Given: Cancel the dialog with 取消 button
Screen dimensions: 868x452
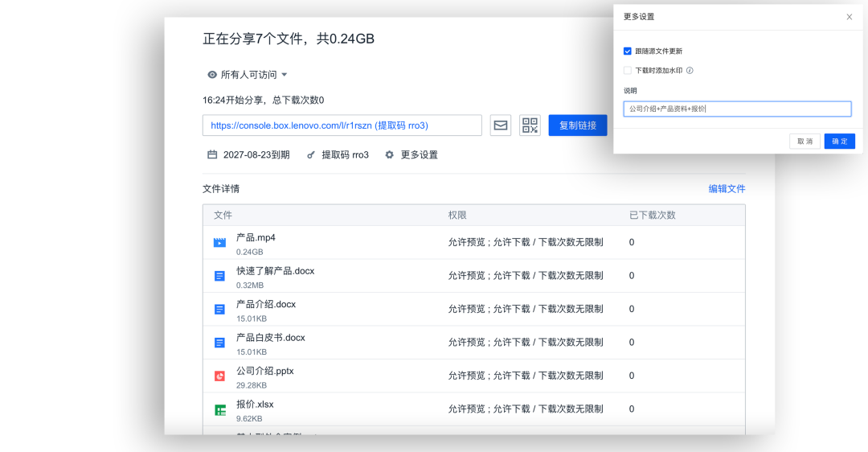Looking at the screenshot, I should [x=805, y=142].
